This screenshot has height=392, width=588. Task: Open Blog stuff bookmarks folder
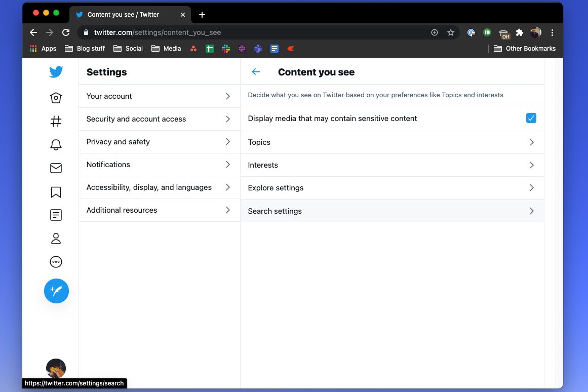(x=85, y=49)
